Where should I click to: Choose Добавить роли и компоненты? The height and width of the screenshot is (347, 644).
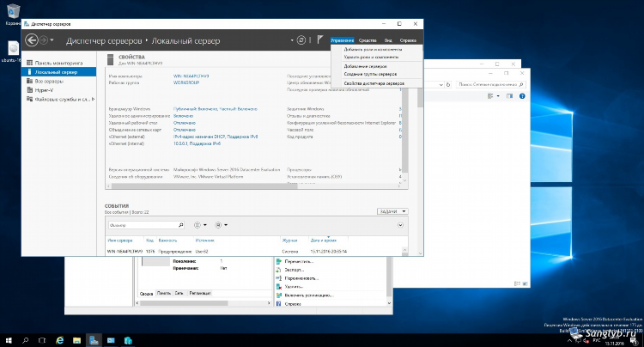point(373,49)
